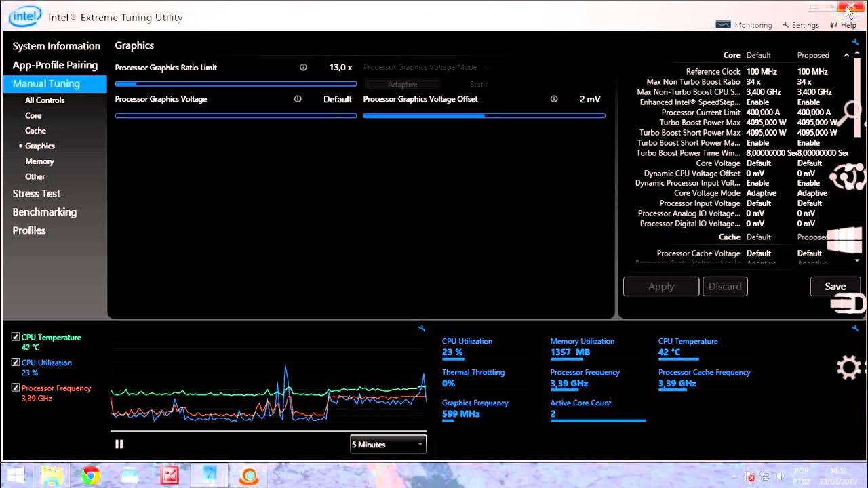
Task: Click the network icon in system tray
Action: click(x=766, y=476)
